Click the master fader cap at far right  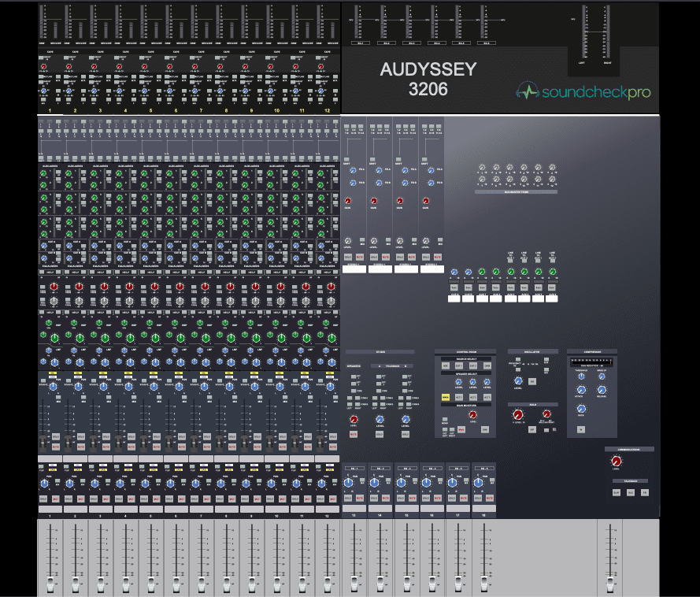(609, 583)
